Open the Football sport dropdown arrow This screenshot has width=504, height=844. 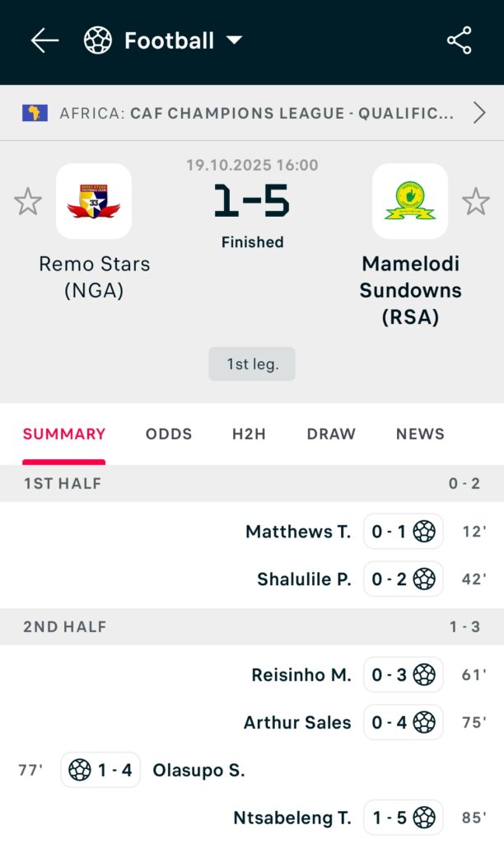click(234, 40)
